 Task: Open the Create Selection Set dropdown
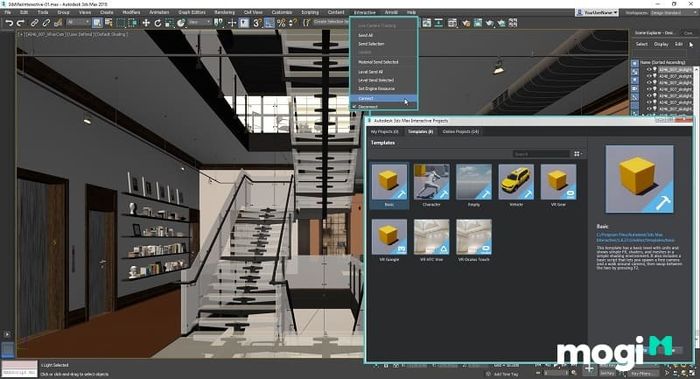pos(331,22)
